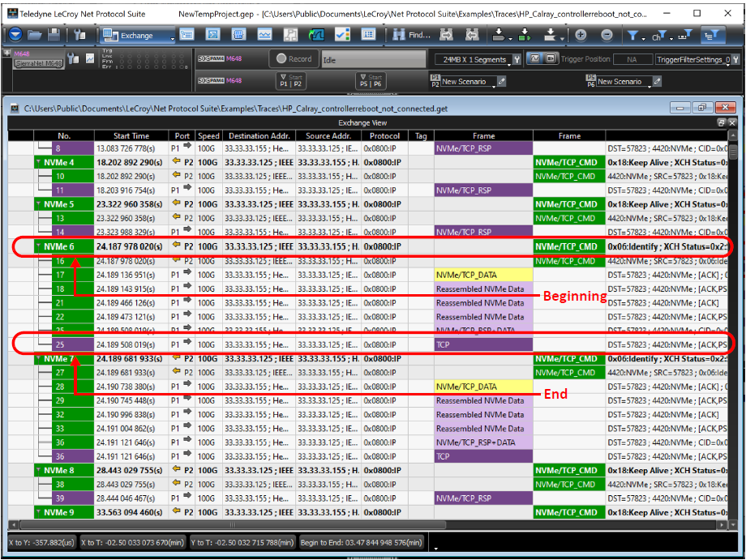Click the Ch channel filter icon

(658, 35)
